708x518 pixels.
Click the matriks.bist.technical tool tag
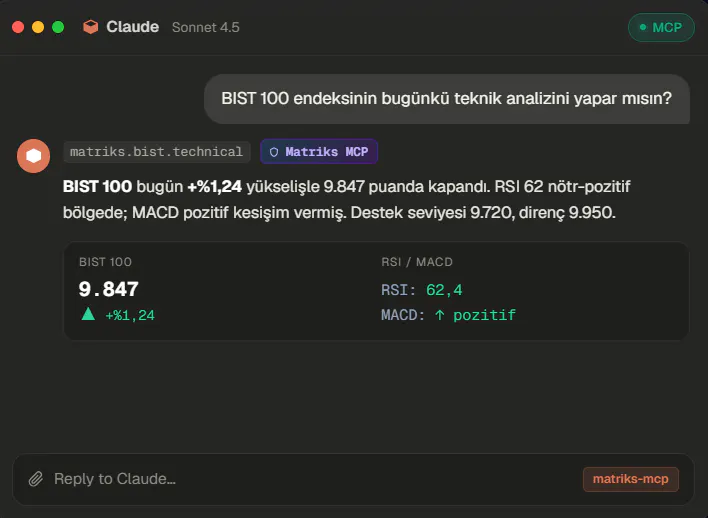click(157, 152)
